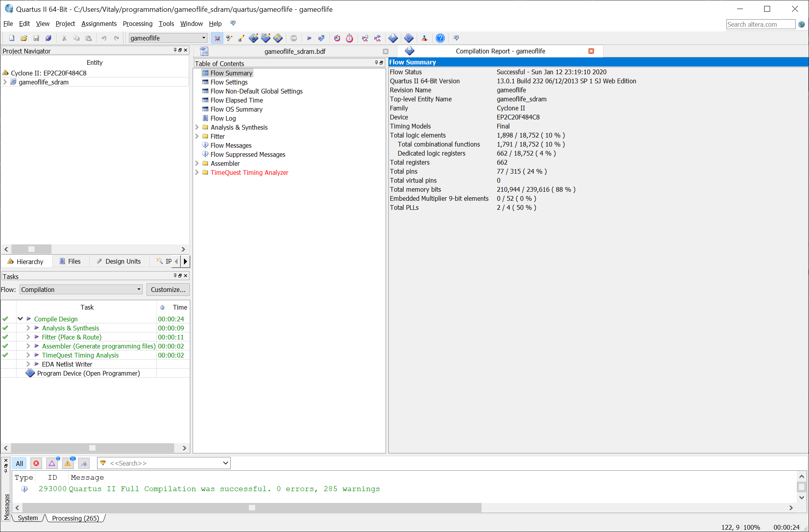Close the gameoflife_sdram.bdf tab
809x532 pixels.
click(385, 51)
